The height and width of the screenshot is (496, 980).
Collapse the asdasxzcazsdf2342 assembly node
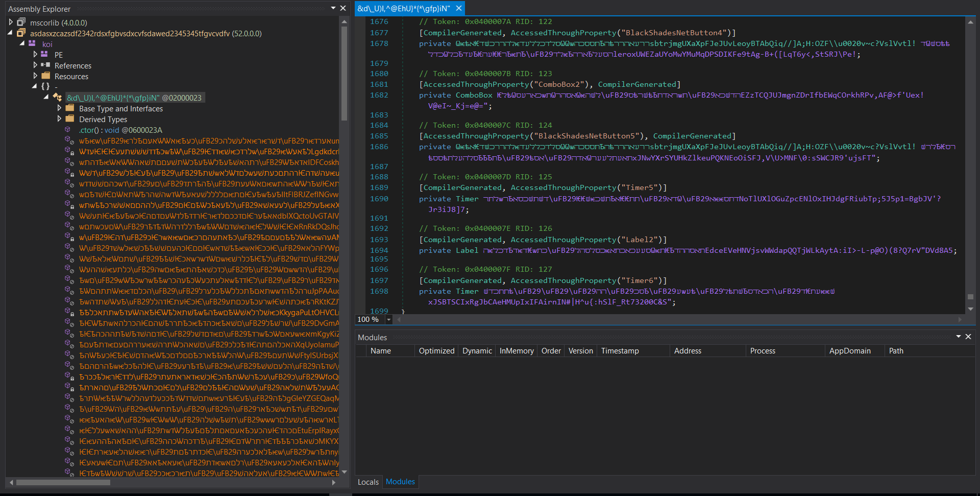[11, 33]
